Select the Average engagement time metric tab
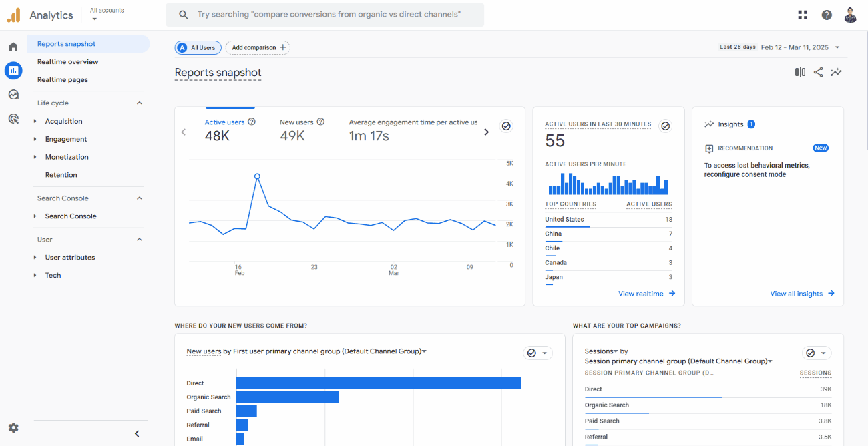Image resolution: width=868 pixels, height=446 pixels. tap(413, 130)
